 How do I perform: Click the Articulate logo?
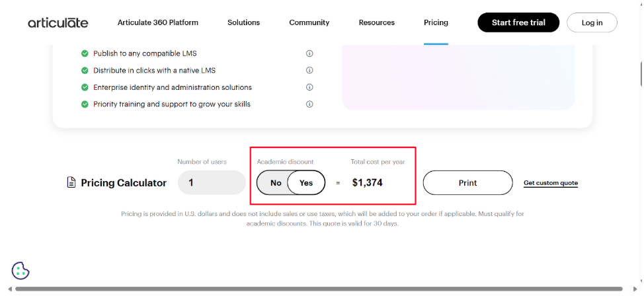[58, 22]
